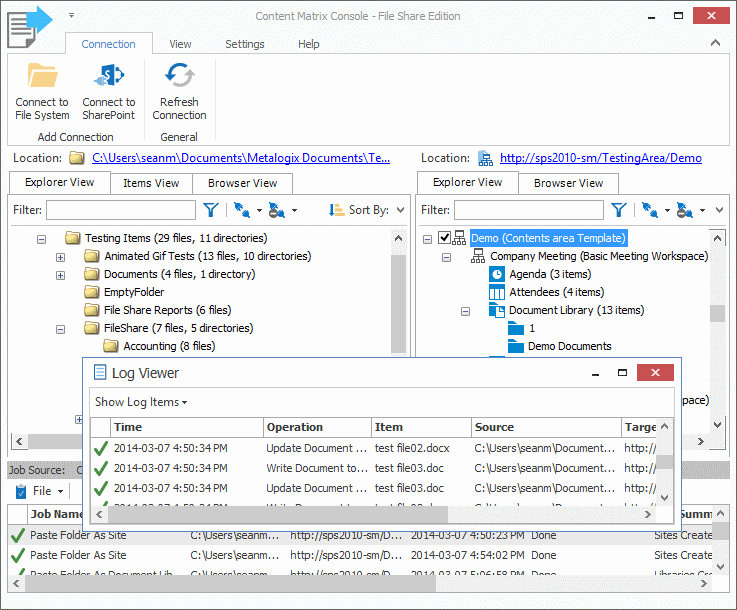The image size is (737, 610).
Task: Click the Demo Documents folder icon
Action: tap(516, 346)
